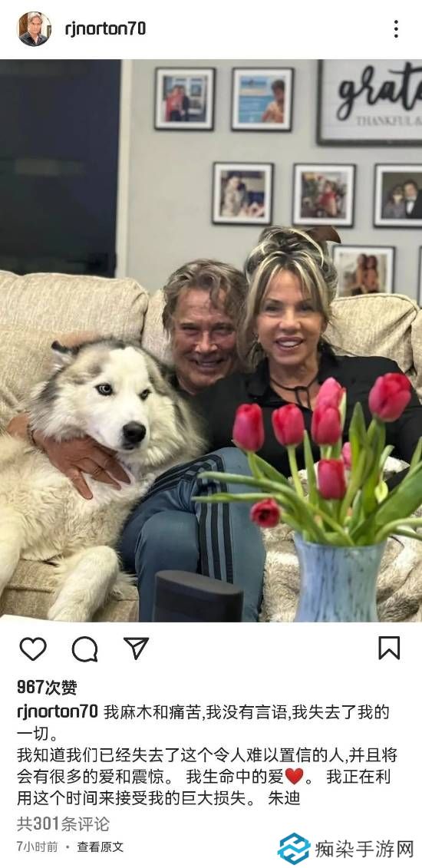Tap the caption text paragraph
This screenshot has width=422, height=868.
point(207,756)
